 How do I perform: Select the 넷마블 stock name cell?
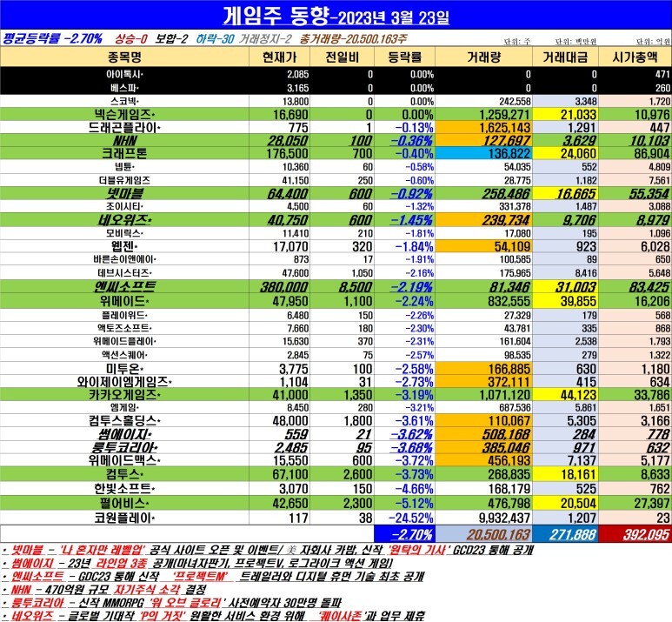coord(124,193)
